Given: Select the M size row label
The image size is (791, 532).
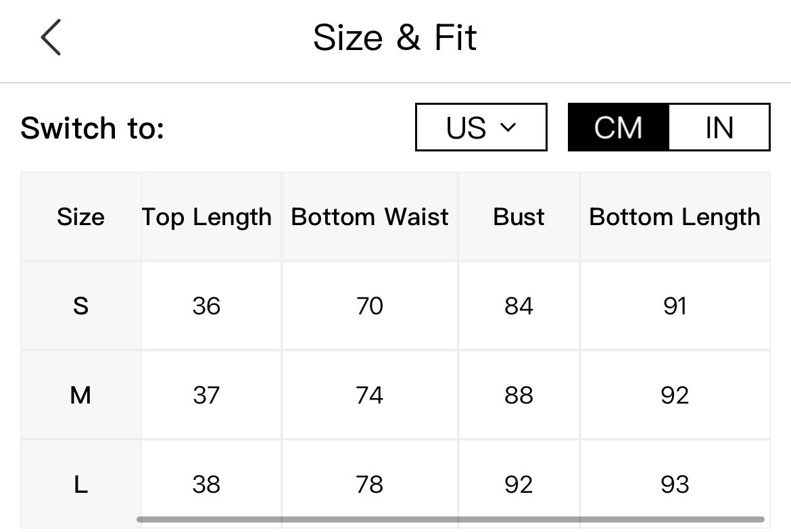Looking at the screenshot, I should click(80, 395).
